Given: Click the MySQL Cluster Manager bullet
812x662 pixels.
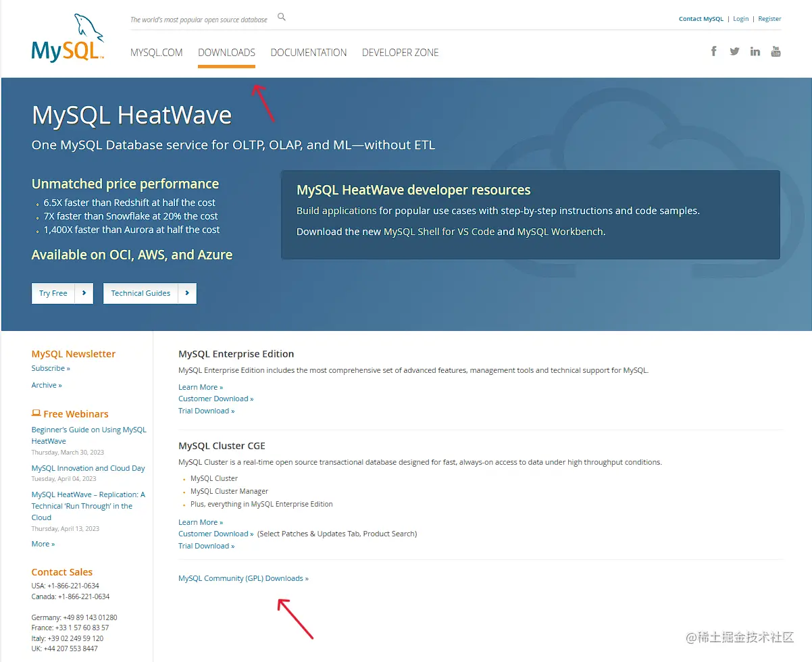Looking at the screenshot, I should (x=229, y=491).
